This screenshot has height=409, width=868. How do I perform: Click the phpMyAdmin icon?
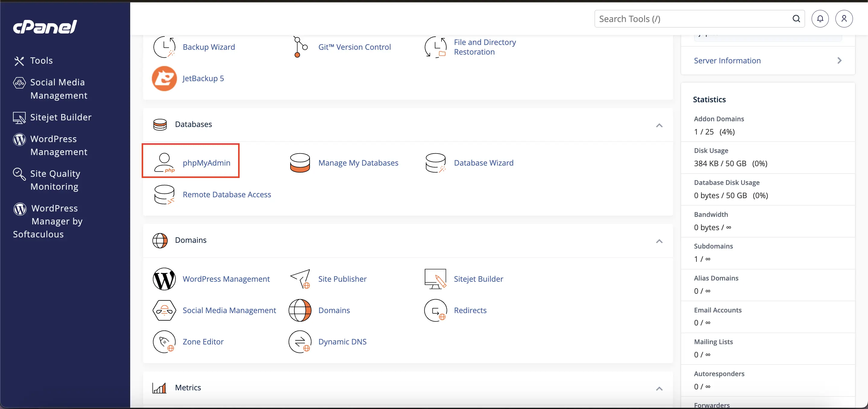point(165,163)
